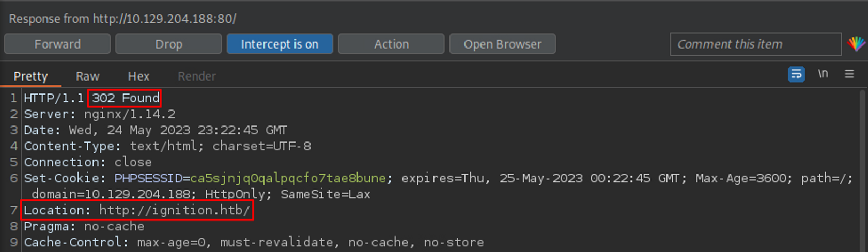868x252 pixels.
Task: Click the Date header line
Action: coord(155,130)
